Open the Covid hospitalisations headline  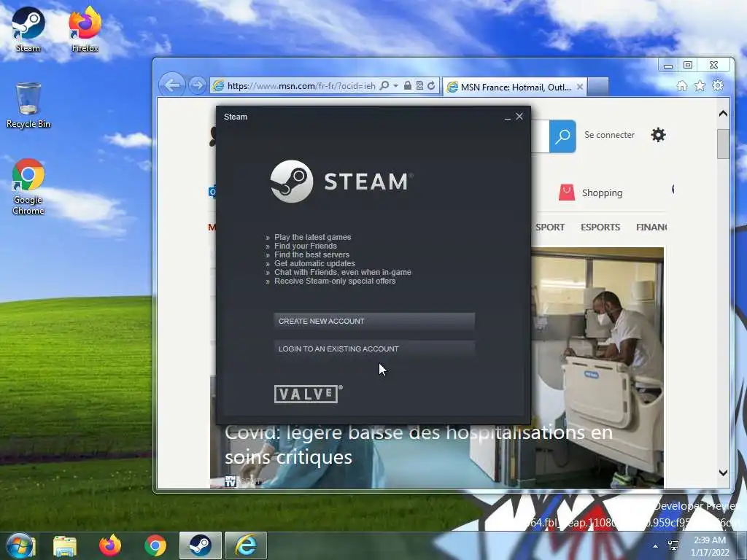click(x=418, y=445)
